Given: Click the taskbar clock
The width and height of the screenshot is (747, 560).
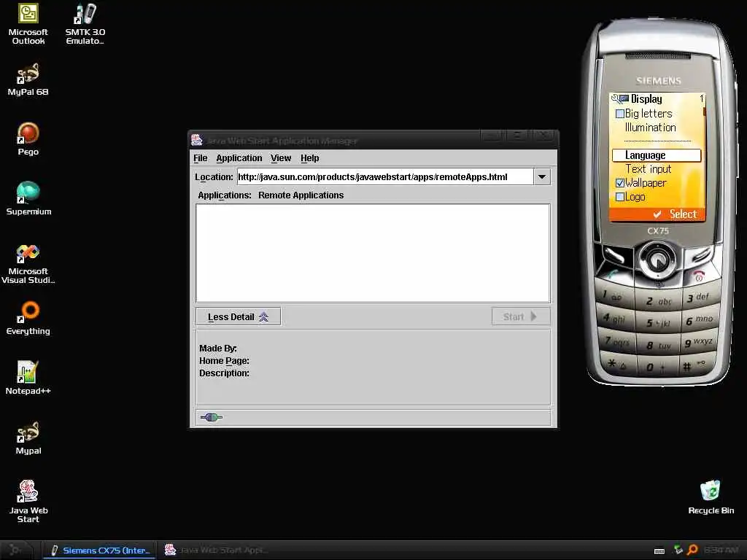Looking at the screenshot, I should (721, 550).
